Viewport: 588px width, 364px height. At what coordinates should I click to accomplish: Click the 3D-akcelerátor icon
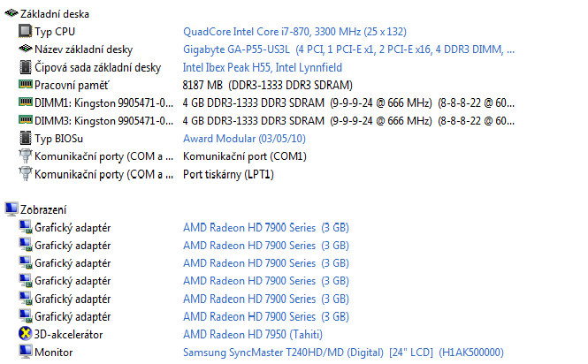pyautogui.click(x=25, y=334)
